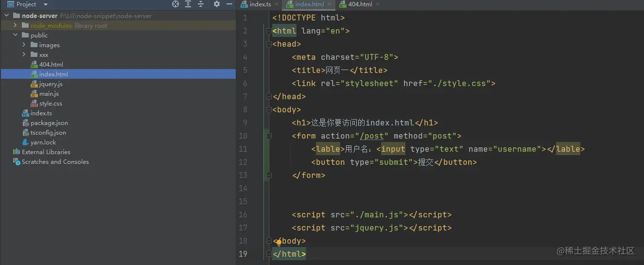644x265 pixels.
Task: Fold the html tag on line 2
Action: pos(268,31)
